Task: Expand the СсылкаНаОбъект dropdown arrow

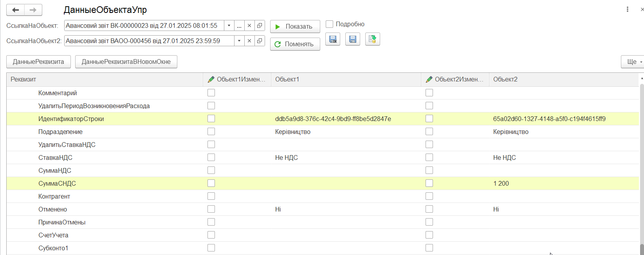Action: 229,25
